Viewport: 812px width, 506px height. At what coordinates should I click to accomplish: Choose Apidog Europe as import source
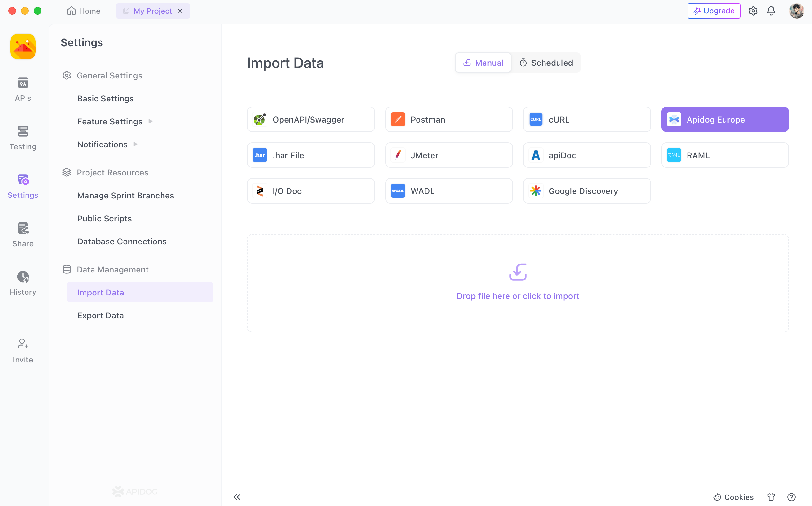point(725,119)
